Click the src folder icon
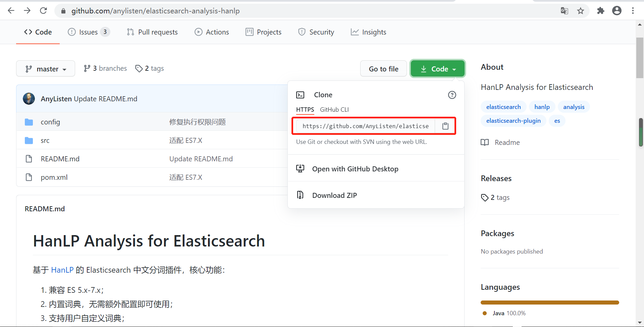Viewport: 644px width, 327px height. 29,141
